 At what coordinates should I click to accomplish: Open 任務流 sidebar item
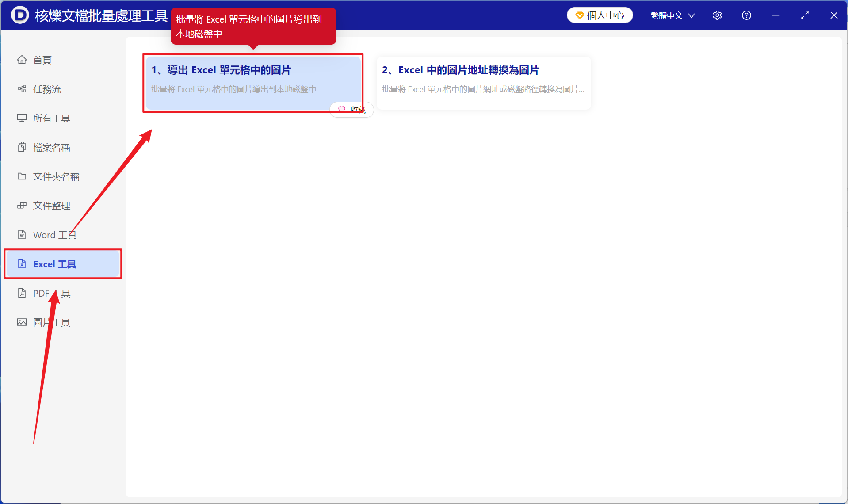click(x=62, y=89)
